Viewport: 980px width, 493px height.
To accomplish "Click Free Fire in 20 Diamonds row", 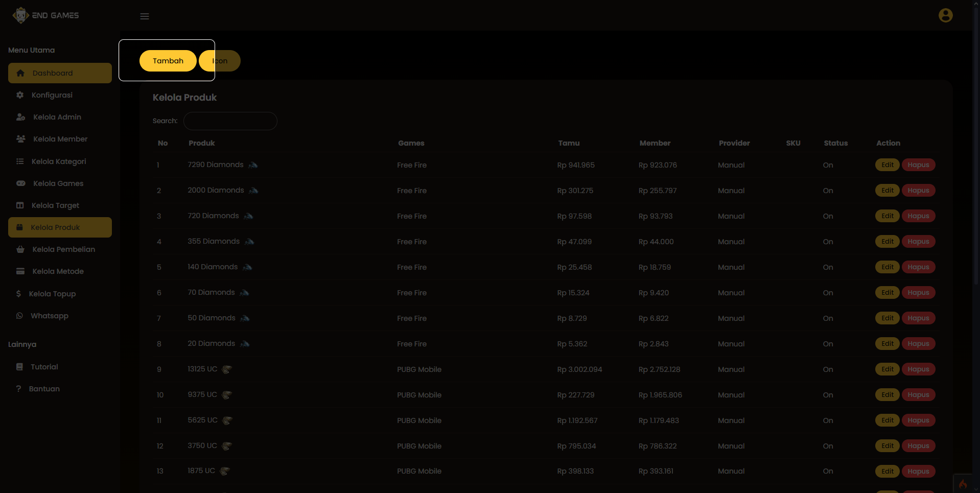I will click(x=412, y=344).
